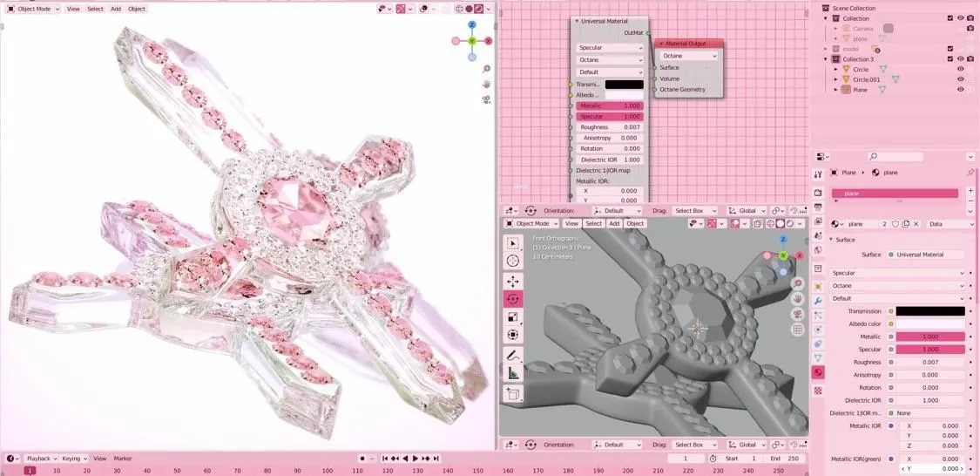This screenshot has width=980, height=476.
Task: Select the highlighted Rotate tool
Action: pos(512,299)
